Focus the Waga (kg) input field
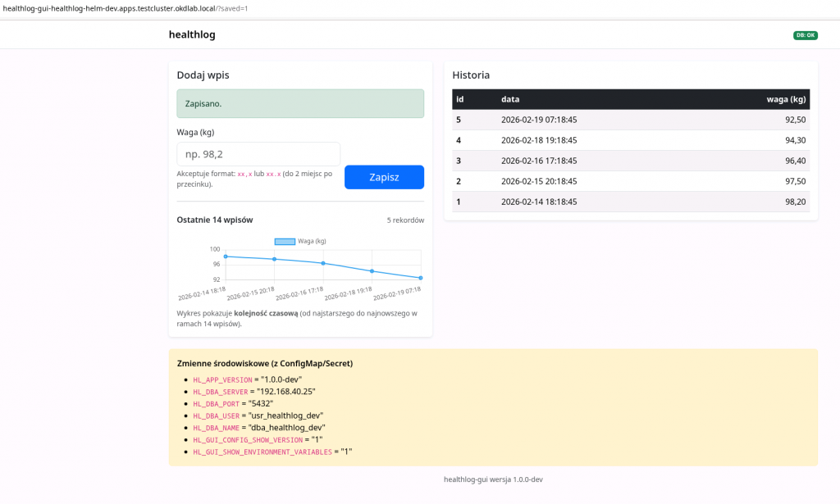Image resolution: width=840 pixels, height=504 pixels. point(258,154)
